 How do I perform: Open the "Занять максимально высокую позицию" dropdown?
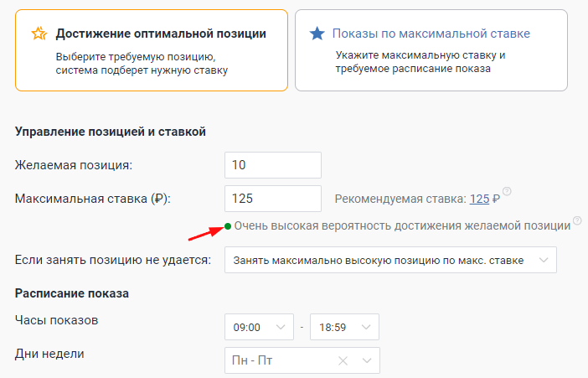click(x=390, y=260)
